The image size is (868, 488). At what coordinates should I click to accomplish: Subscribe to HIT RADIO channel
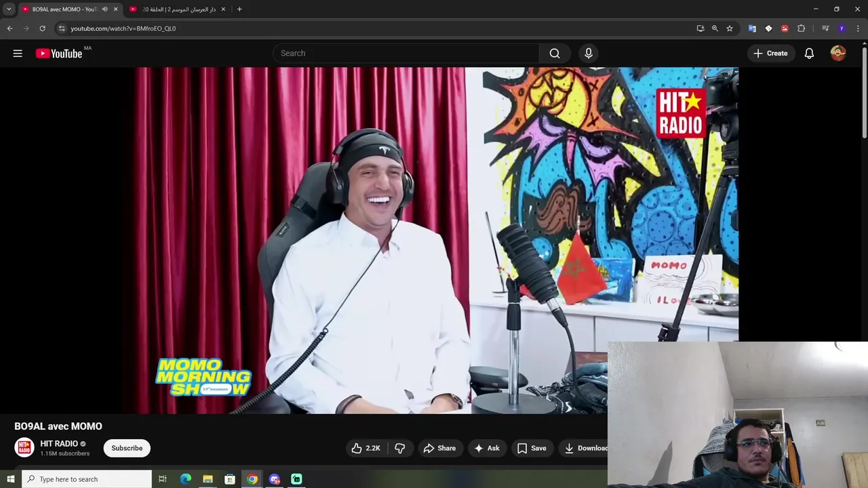127,448
